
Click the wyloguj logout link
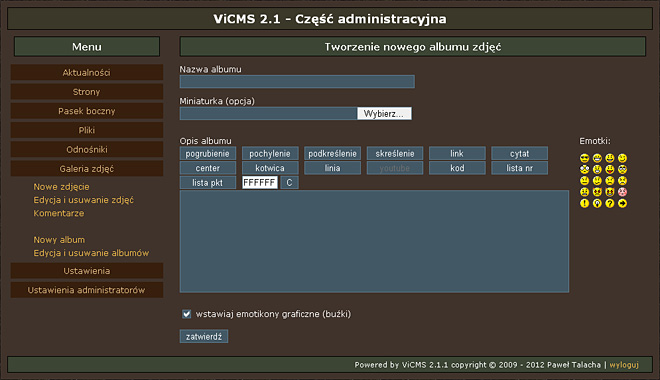point(624,365)
